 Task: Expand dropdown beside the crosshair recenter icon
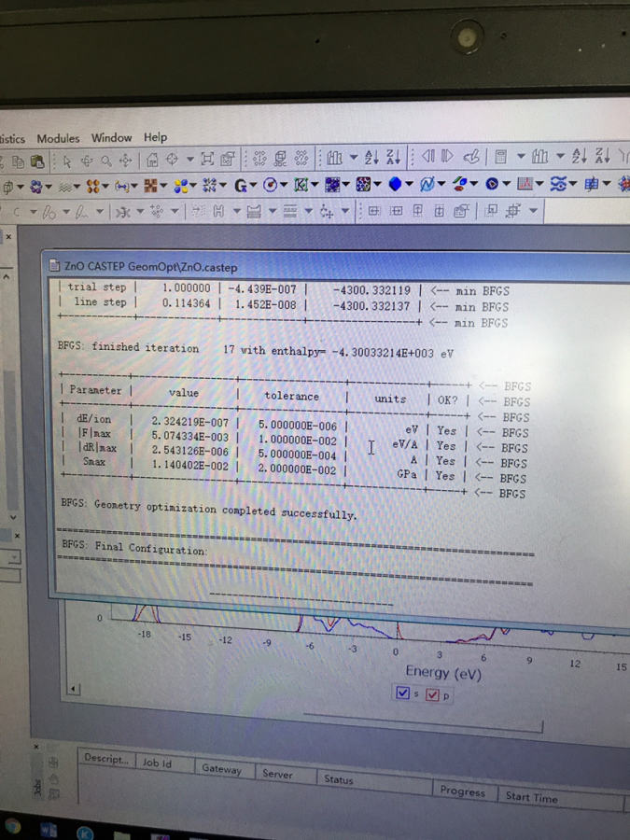point(190,160)
